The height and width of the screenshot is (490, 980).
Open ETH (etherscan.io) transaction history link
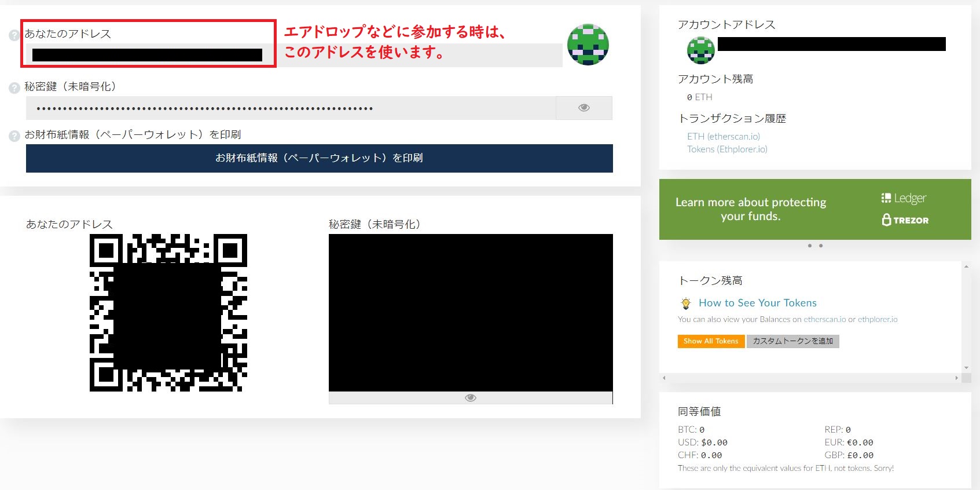[724, 137]
